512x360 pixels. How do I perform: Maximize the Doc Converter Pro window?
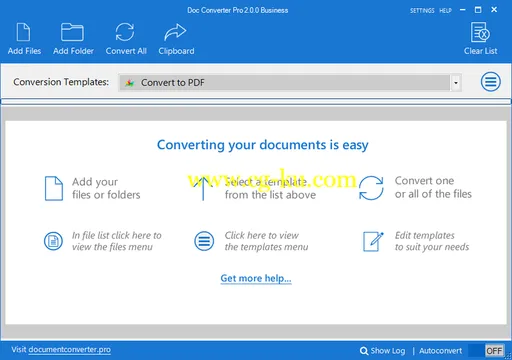[x=478, y=10]
